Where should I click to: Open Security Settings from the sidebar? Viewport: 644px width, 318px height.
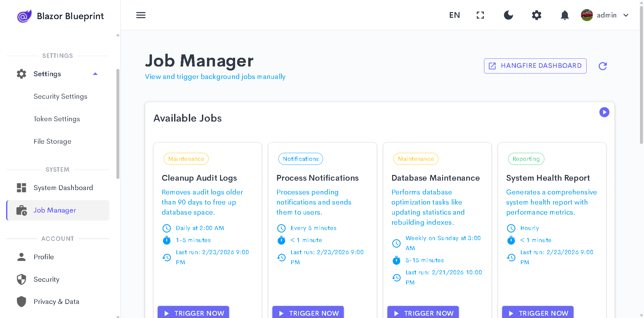click(x=60, y=96)
